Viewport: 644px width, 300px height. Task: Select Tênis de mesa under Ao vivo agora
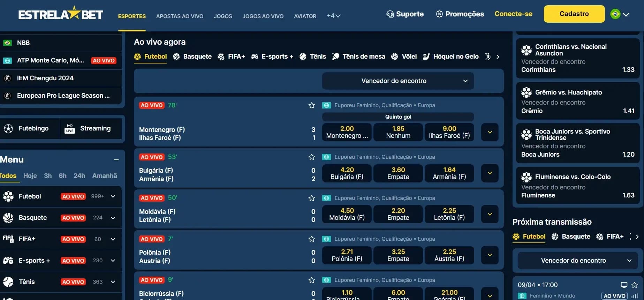pyautogui.click(x=358, y=57)
